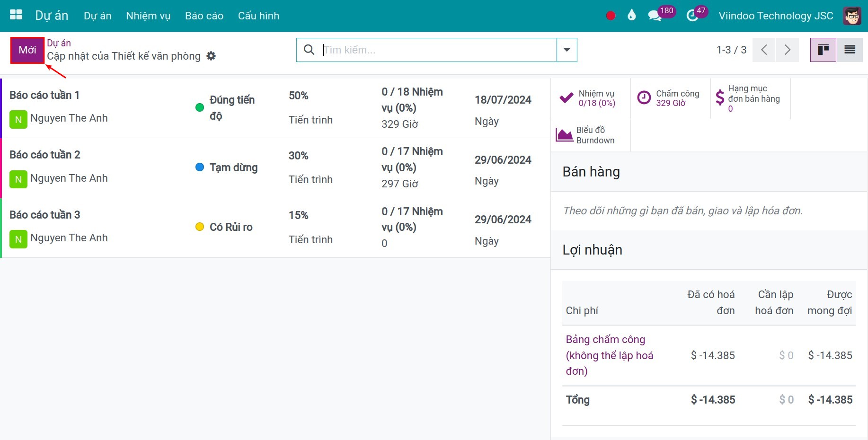The height and width of the screenshot is (440, 868).
Task: Click the 50% progress value
Action: tap(298, 96)
